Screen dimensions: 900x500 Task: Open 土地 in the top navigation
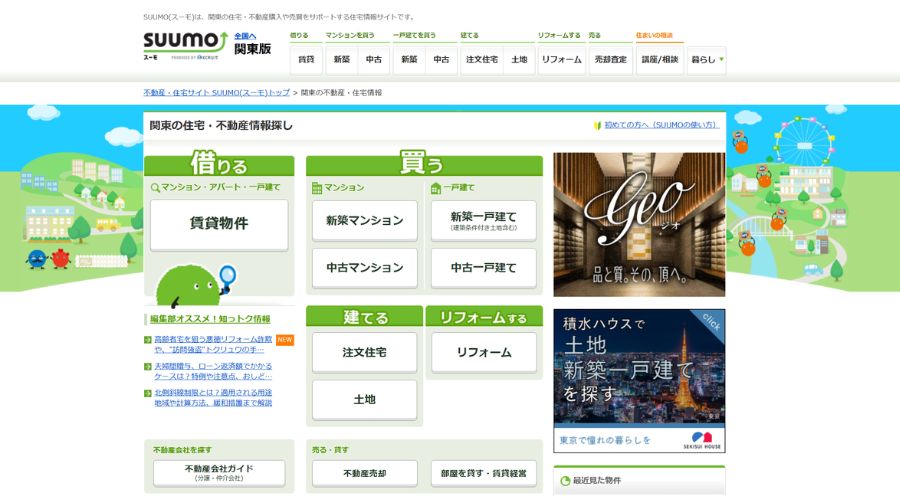519,60
